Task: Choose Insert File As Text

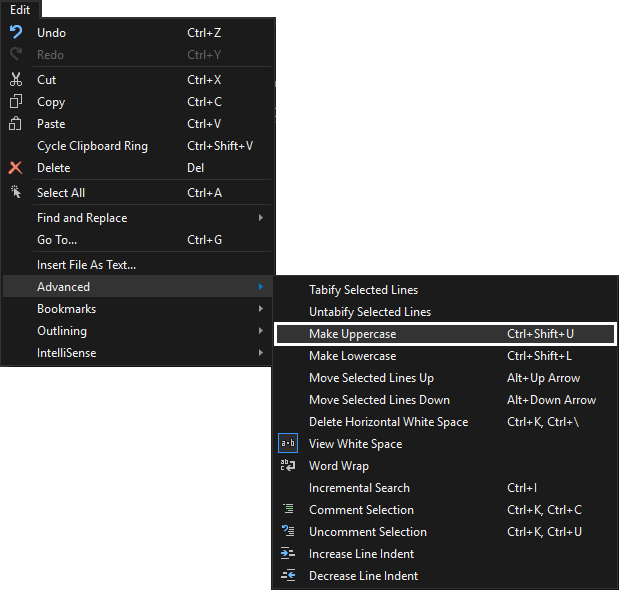Action: [x=86, y=265]
